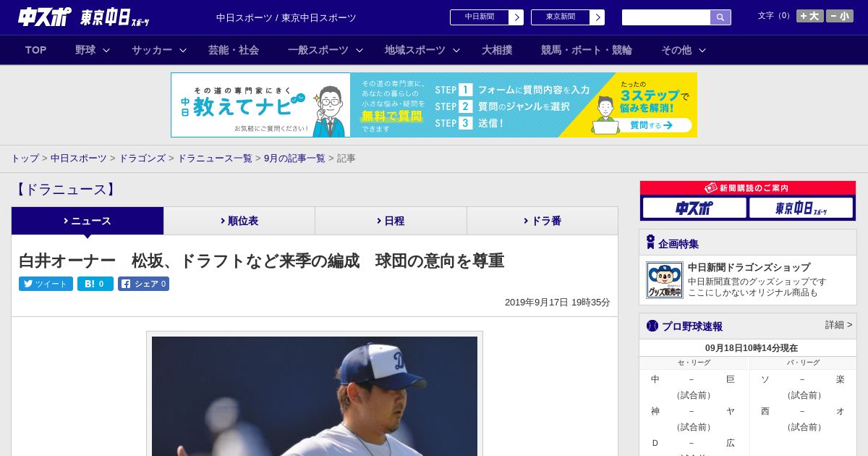Expand the その他 navigation menu
The width and height of the screenshot is (868, 456).
(x=684, y=50)
